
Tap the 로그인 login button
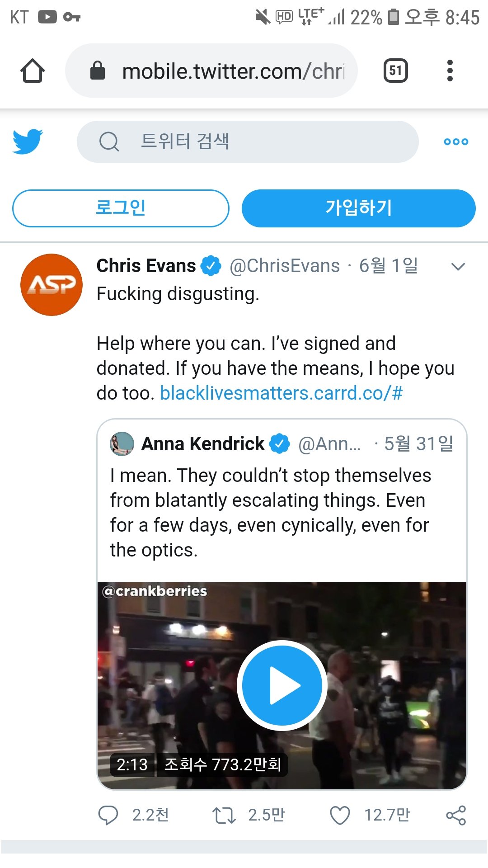(121, 208)
